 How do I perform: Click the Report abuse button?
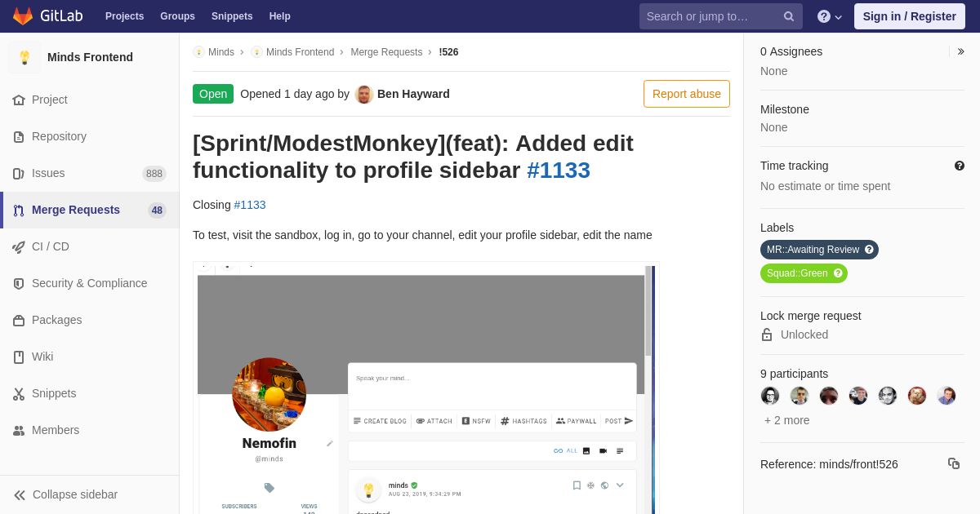point(686,94)
